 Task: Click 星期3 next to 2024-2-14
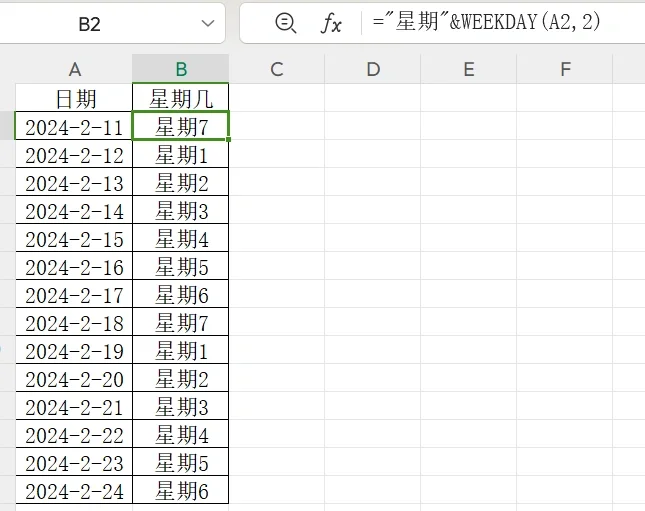coord(181,210)
